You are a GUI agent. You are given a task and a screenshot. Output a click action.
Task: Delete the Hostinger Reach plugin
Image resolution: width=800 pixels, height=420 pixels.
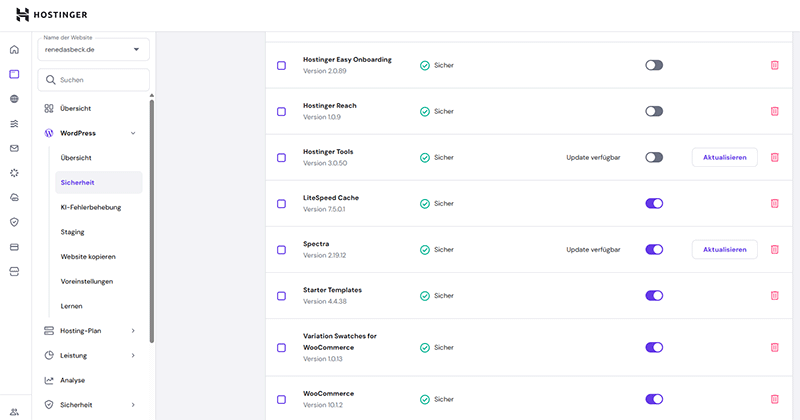point(774,111)
